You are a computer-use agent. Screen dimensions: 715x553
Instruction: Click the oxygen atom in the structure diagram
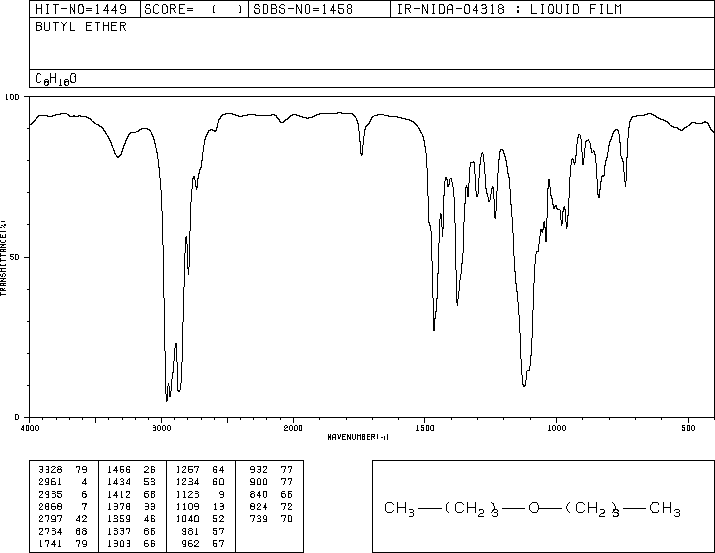533,509
